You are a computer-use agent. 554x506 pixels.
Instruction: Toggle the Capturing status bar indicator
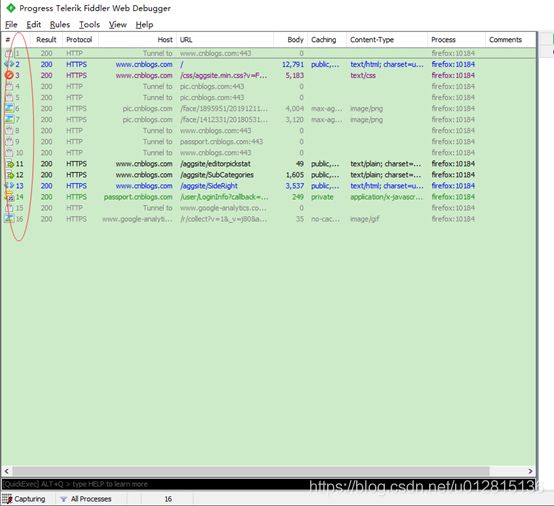coord(24,499)
